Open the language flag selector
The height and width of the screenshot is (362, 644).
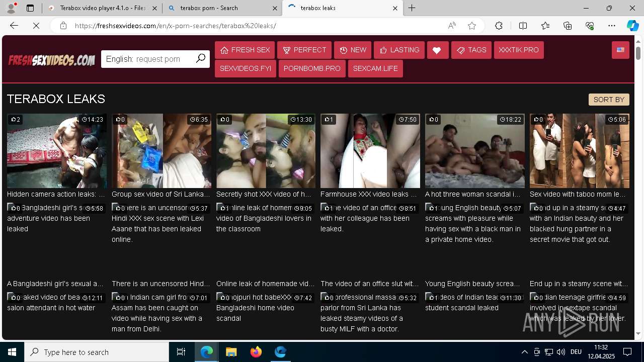tap(620, 50)
